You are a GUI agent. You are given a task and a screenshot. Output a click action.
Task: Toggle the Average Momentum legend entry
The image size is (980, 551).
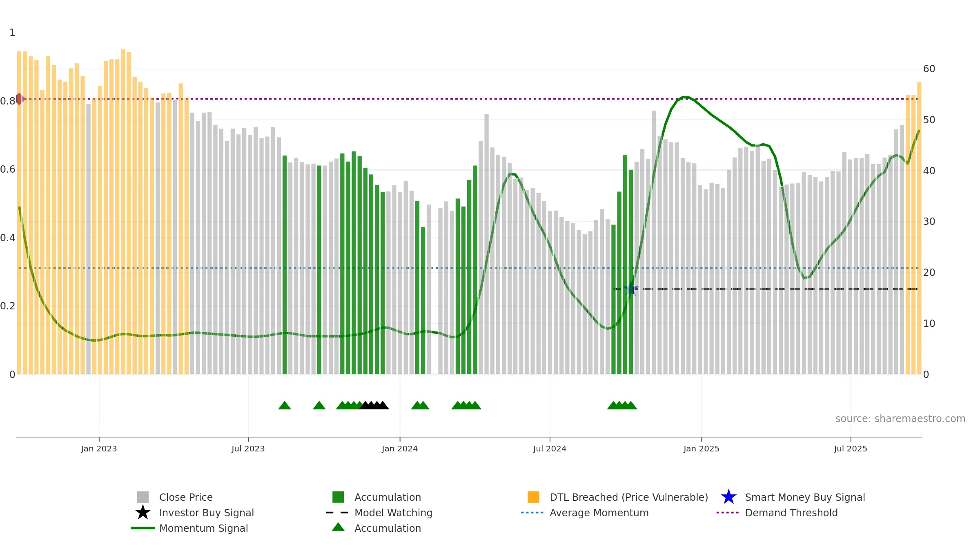pyautogui.click(x=585, y=513)
